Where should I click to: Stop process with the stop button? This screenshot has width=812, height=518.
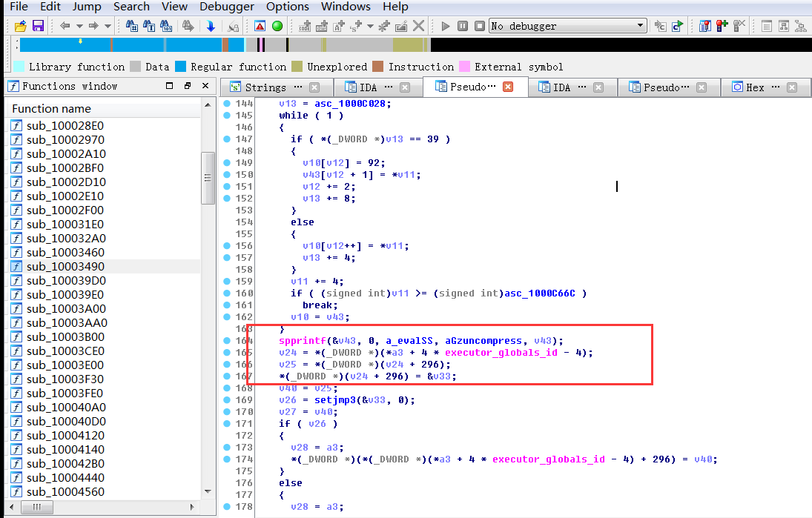[x=480, y=26]
